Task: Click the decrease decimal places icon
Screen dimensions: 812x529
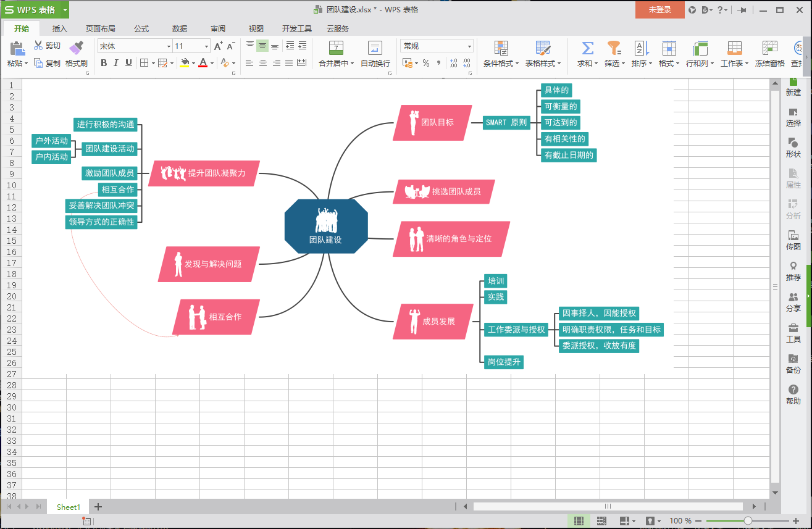Action: coord(467,63)
